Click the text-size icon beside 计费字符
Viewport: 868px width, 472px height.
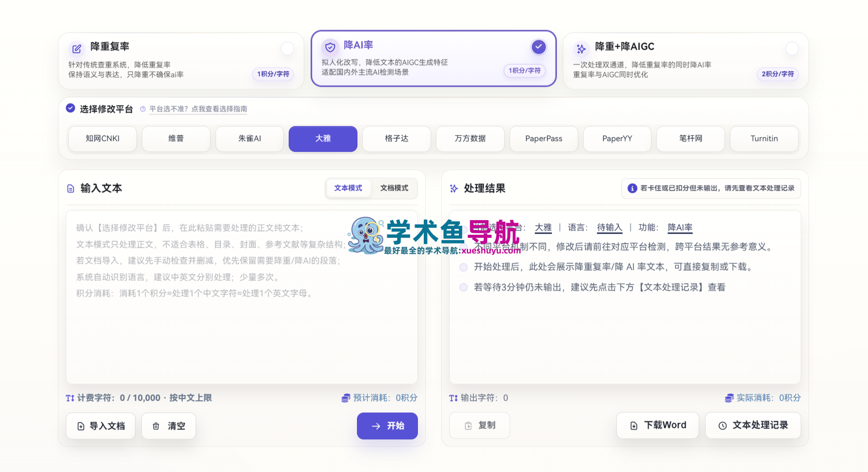pyautogui.click(x=70, y=398)
